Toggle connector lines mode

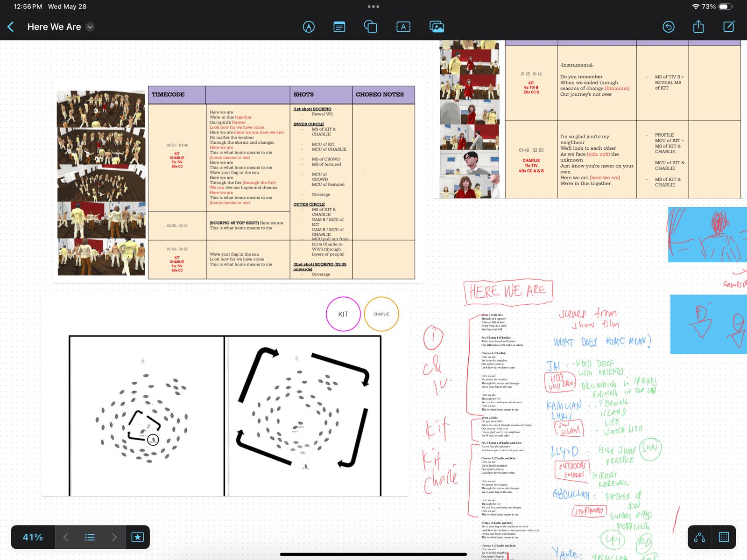pos(699,537)
